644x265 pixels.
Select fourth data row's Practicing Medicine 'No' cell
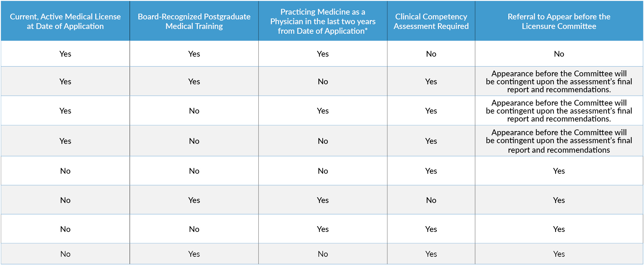point(323,141)
